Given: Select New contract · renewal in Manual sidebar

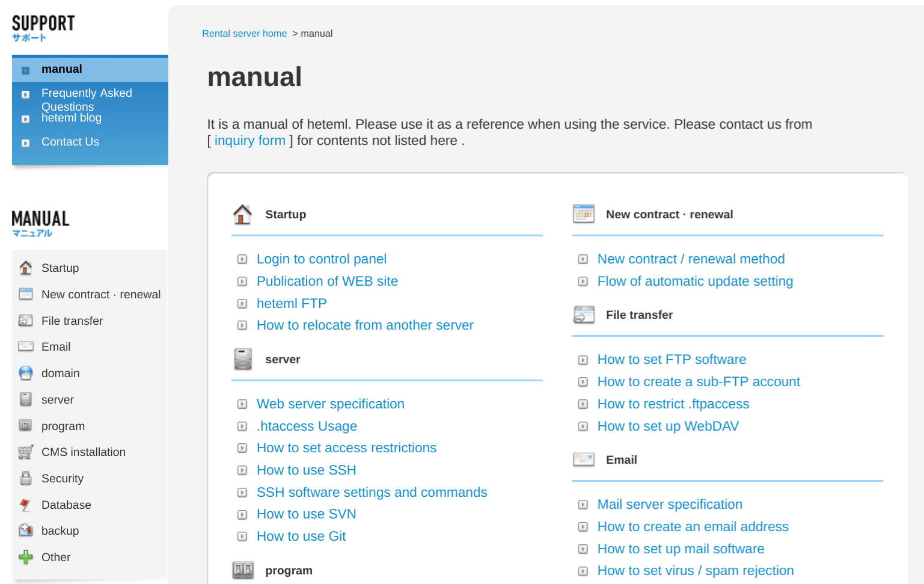Looking at the screenshot, I should (101, 294).
